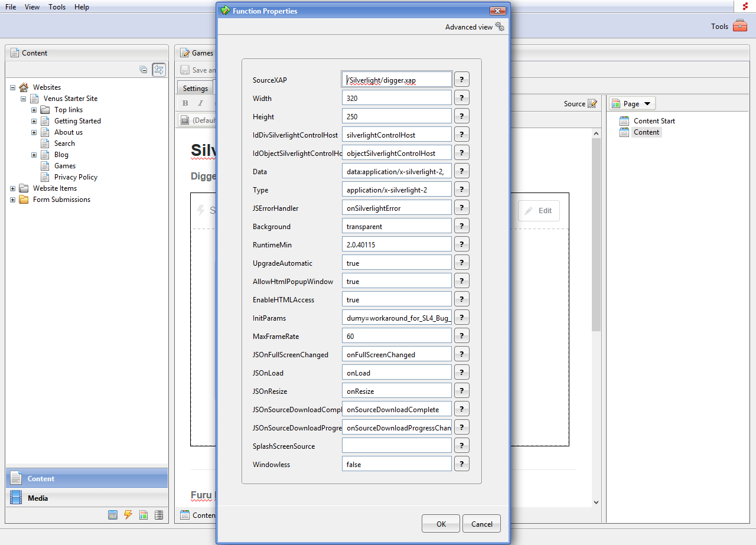756x545 pixels.
Task: Click the collapse all tree icon
Action: (x=143, y=70)
